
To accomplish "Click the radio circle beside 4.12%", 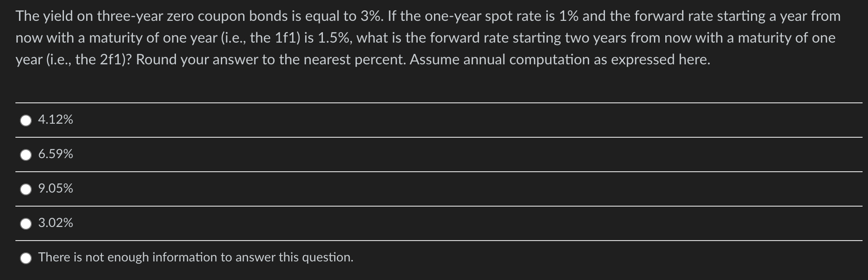I will coord(26,121).
